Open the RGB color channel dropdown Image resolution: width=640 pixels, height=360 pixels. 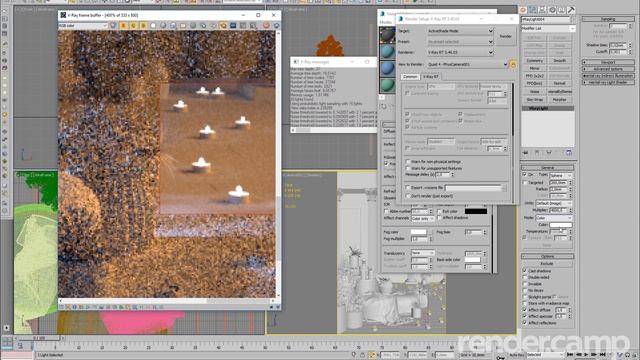[x=83, y=26]
